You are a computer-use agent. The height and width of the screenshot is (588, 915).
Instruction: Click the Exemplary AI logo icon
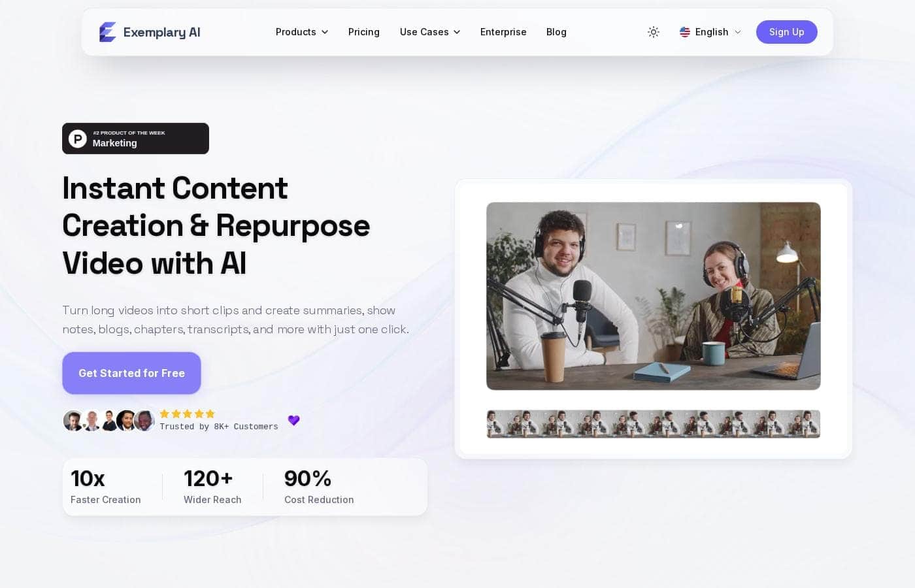[108, 32]
